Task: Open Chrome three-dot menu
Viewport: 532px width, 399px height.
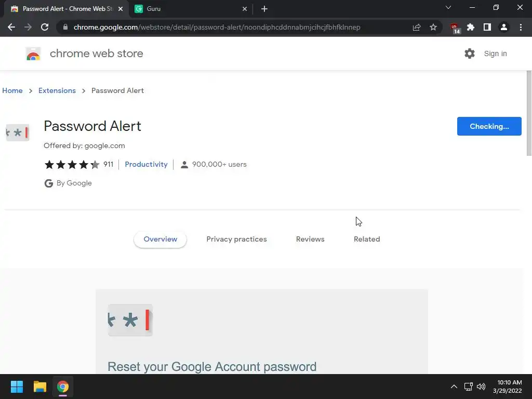Action: (521, 27)
